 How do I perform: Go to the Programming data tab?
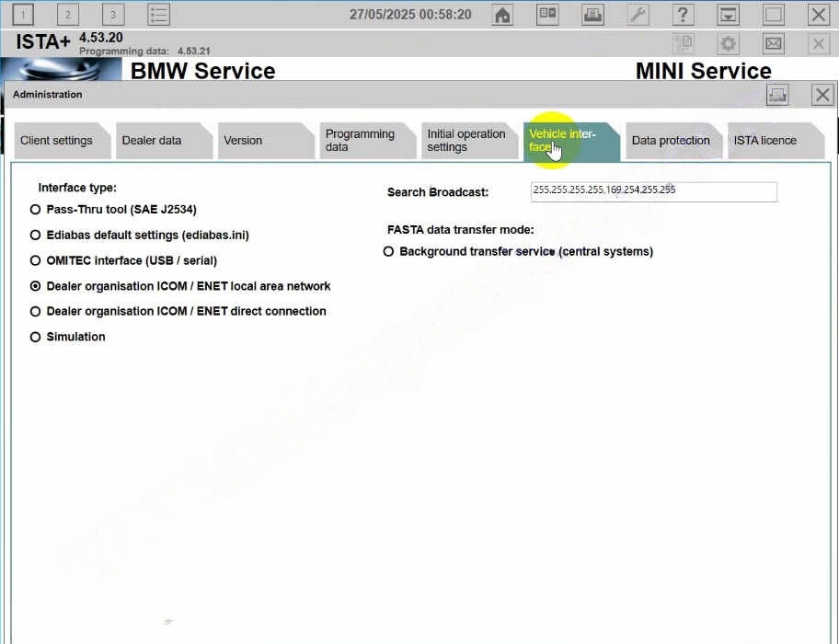[368, 141]
